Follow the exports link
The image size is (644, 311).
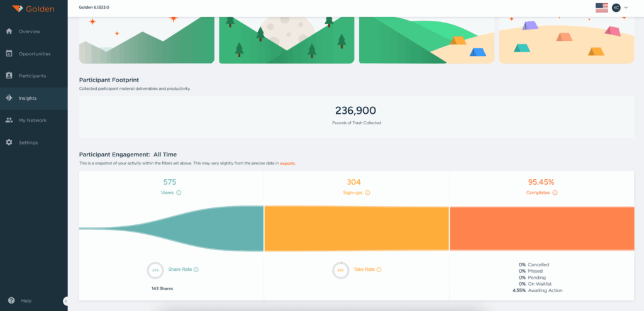click(x=287, y=163)
